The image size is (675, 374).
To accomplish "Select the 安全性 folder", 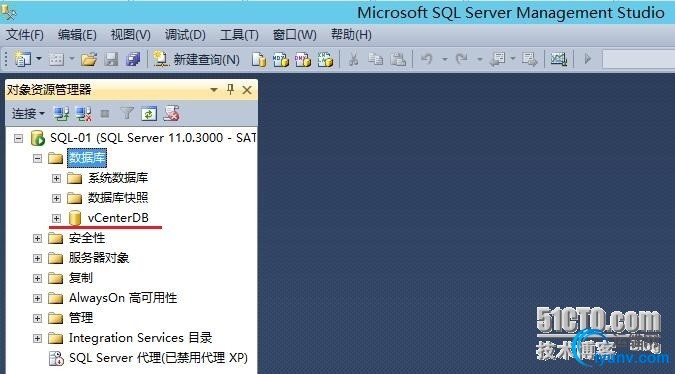I will [87, 238].
